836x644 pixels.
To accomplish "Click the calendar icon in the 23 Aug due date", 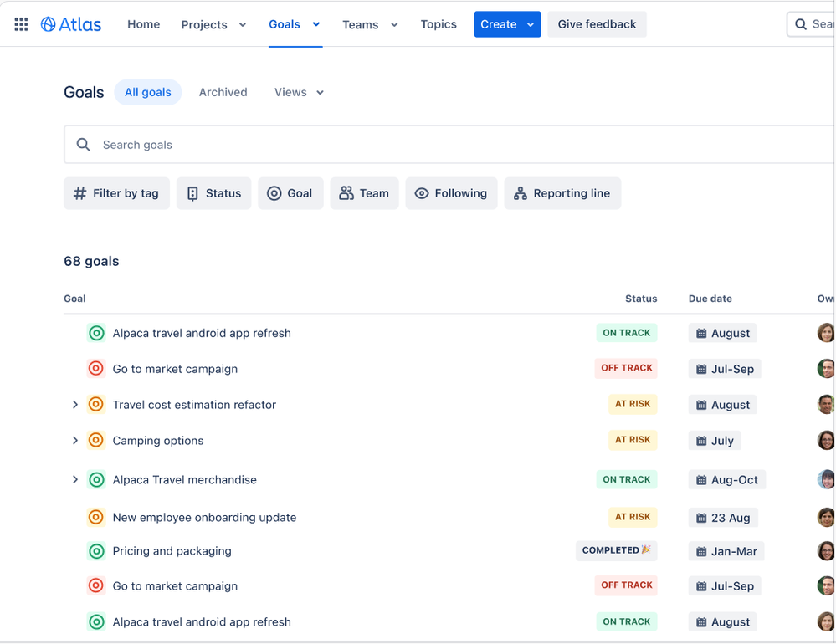I will click(x=701, y=518).
